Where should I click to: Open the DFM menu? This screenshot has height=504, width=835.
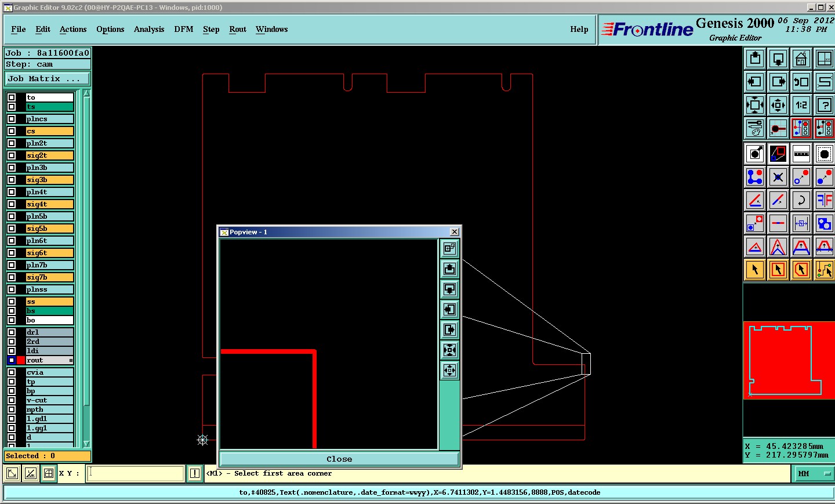coord(184,30)
